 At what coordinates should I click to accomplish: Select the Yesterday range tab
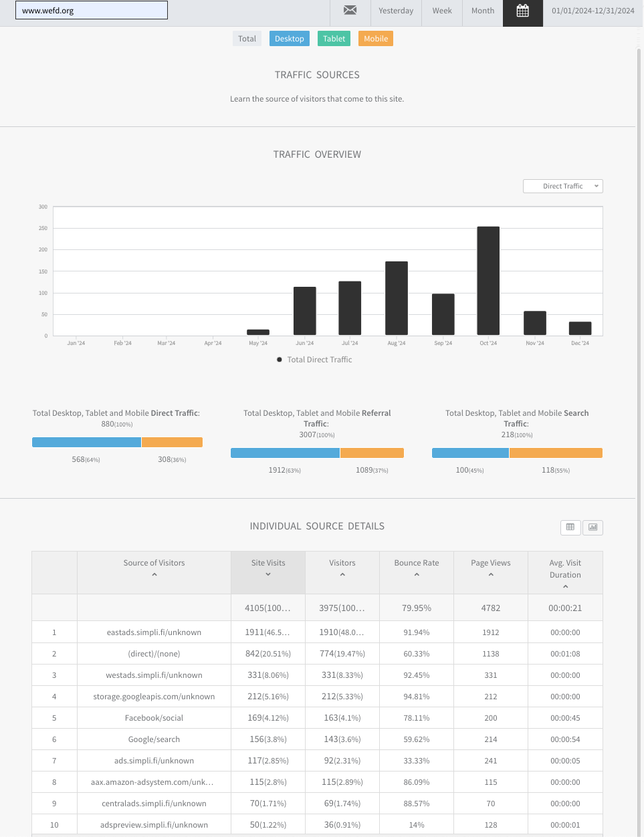click(396, 11)
